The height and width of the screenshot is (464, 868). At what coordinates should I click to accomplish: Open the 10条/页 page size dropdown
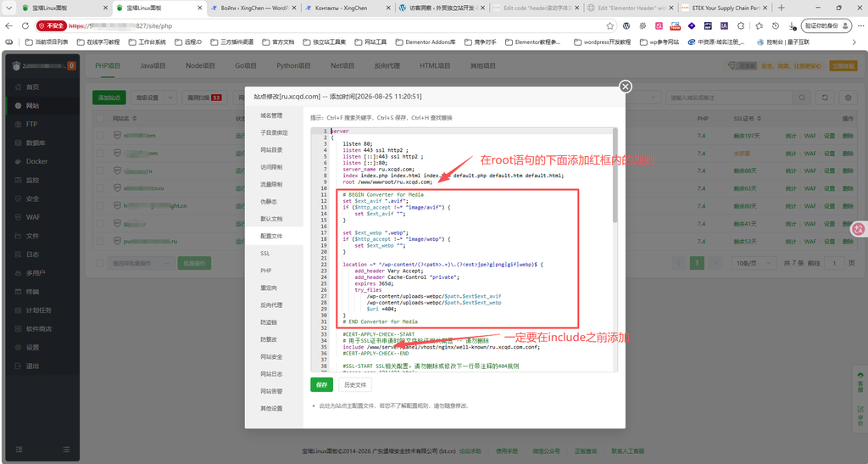(x=754, y=263)
